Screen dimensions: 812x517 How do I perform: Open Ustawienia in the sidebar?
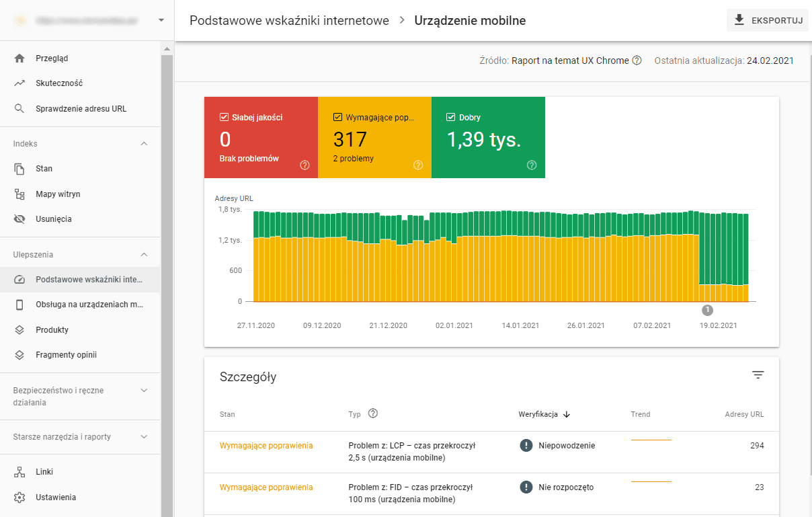(80, 498)
